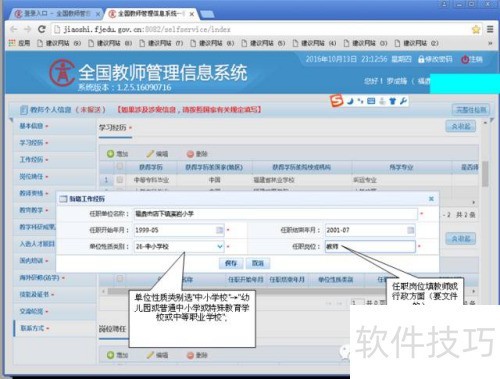Click the 所学专业 column header

click(x=401, y=167)
